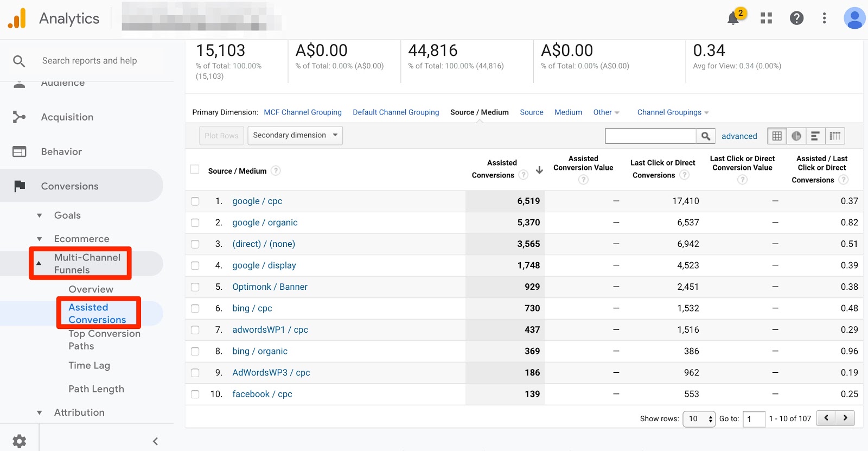868x451 pixels.
Task: Show help for Last Click or Direct Conversions
Action: click(x=684, y=175)
